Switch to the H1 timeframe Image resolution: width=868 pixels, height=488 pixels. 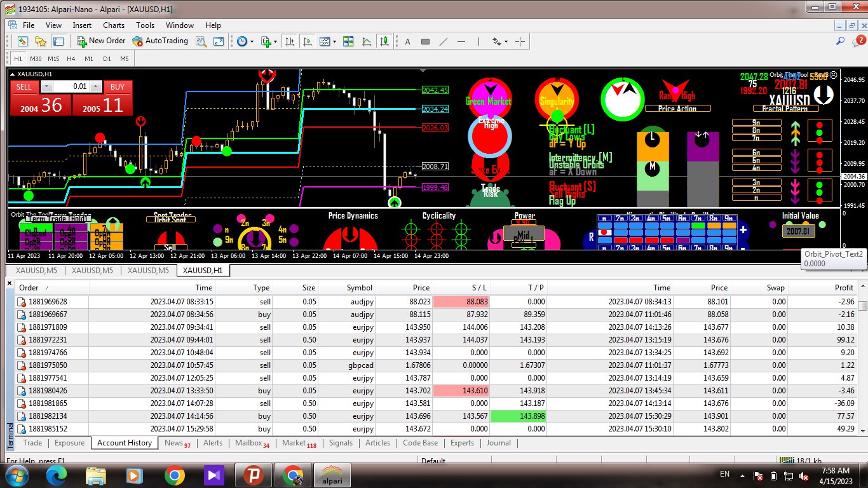click(x=18, y=59)
